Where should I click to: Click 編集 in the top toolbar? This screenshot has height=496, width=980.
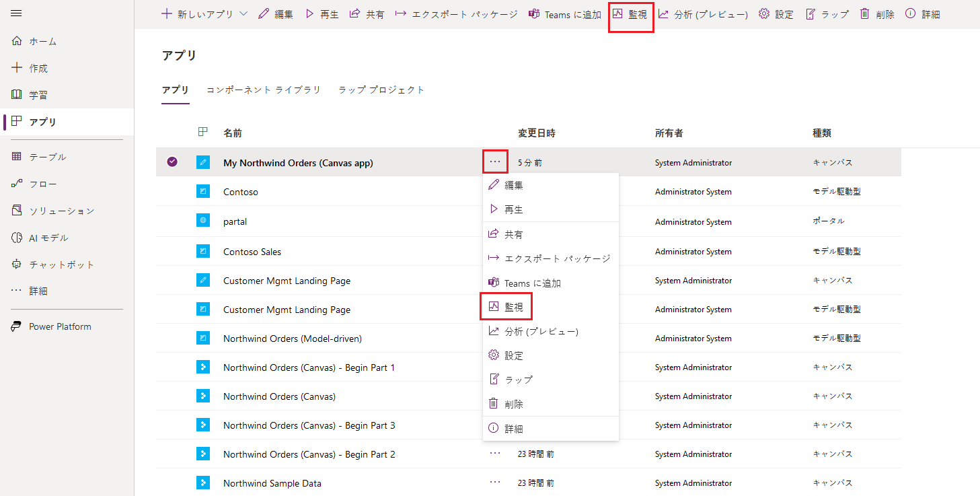click(276, 14)
